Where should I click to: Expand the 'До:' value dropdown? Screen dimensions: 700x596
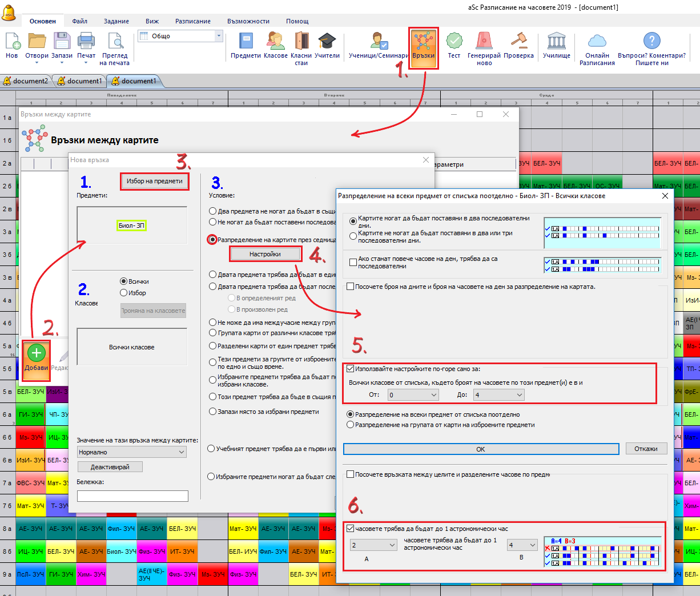click(519, 395)
